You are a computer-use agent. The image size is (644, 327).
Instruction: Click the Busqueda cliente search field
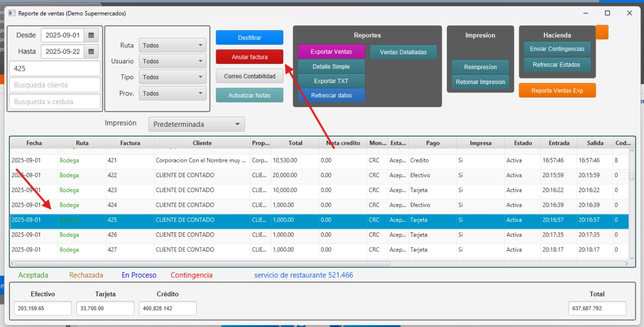(55, 85)
